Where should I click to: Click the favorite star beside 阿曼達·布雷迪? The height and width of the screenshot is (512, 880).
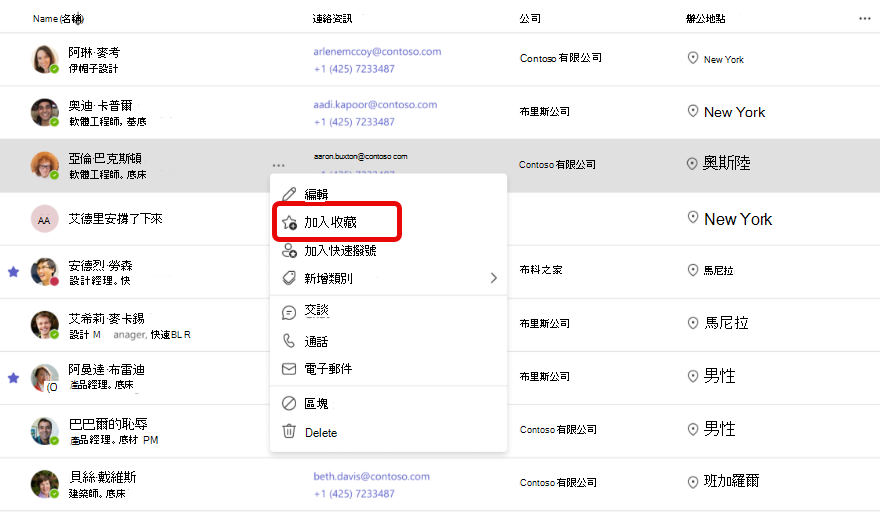(x=13, y=378)
